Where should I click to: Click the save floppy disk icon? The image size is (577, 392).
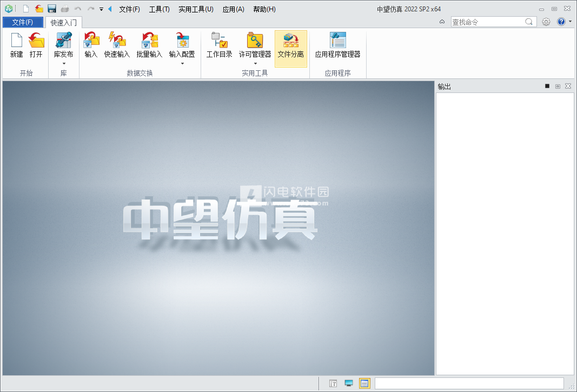click(52, 9)
